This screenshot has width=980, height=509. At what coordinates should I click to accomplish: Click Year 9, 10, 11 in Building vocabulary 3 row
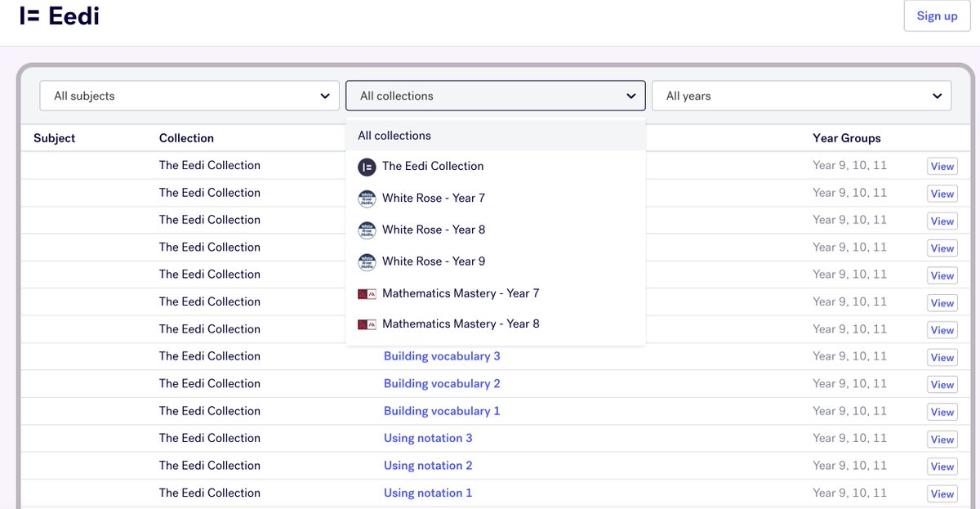point(849,356)
